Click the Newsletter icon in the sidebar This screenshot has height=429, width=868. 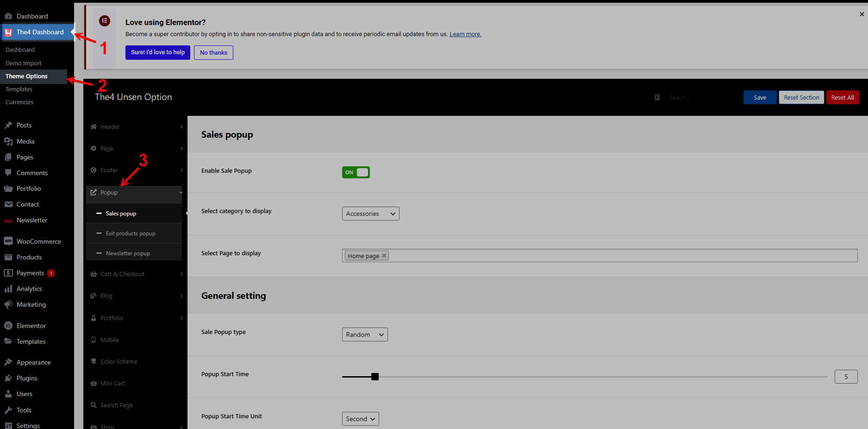(x=8, y=220)
